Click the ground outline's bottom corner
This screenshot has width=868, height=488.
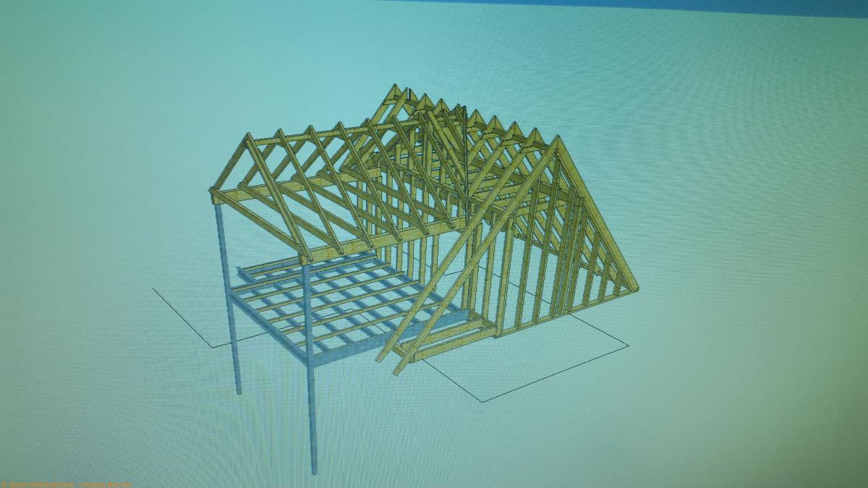click(480, 400)
